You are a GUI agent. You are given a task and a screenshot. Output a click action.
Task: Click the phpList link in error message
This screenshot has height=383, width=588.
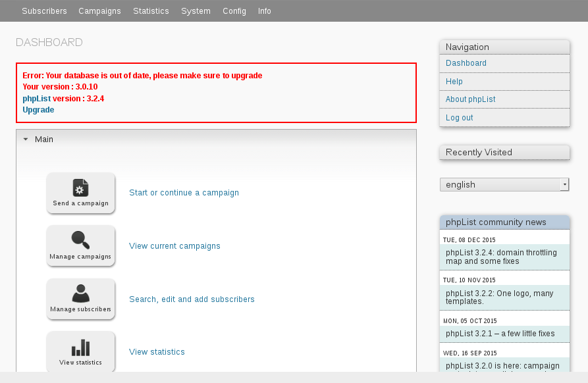click(x=36, y=99)
